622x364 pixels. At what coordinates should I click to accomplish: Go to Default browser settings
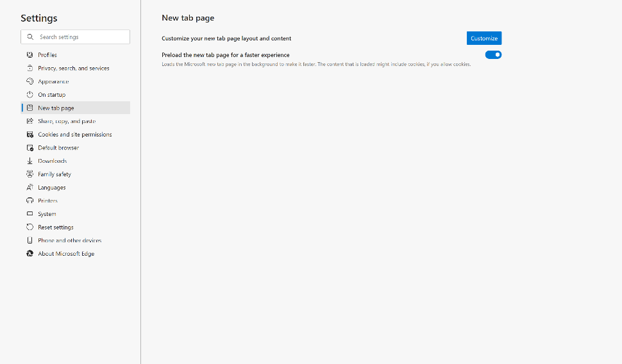coord(76,147)
